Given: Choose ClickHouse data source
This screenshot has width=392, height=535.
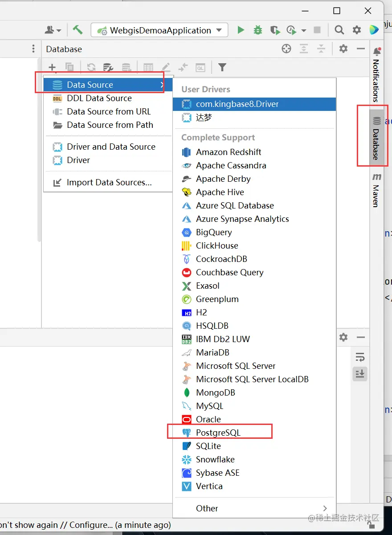Looking at the screenshot, I should point(254,245).
